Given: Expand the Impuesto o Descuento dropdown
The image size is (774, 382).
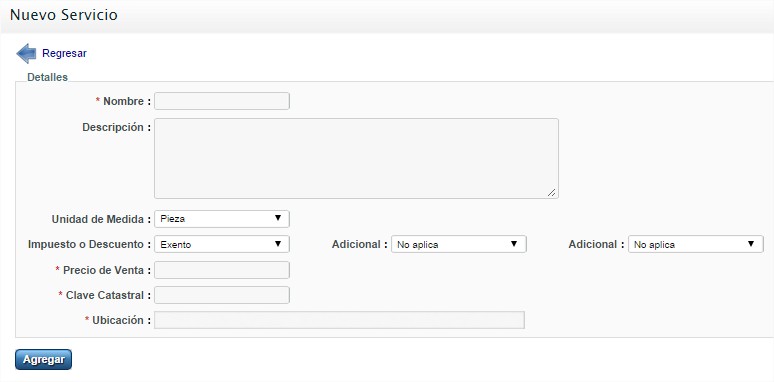Looking at the screenshot, I should [x=222, y=244].
